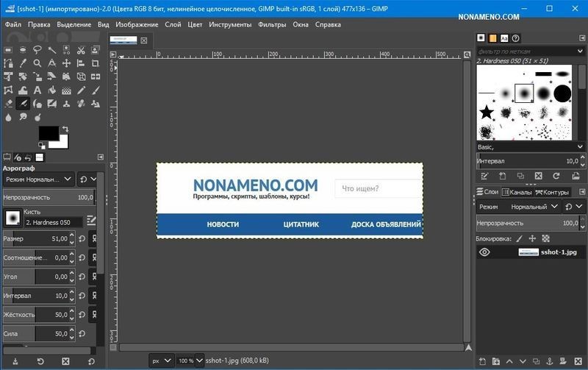
Task: Toggle lock pixels brush icon in Блокировка
Action: tap(519, 238)
